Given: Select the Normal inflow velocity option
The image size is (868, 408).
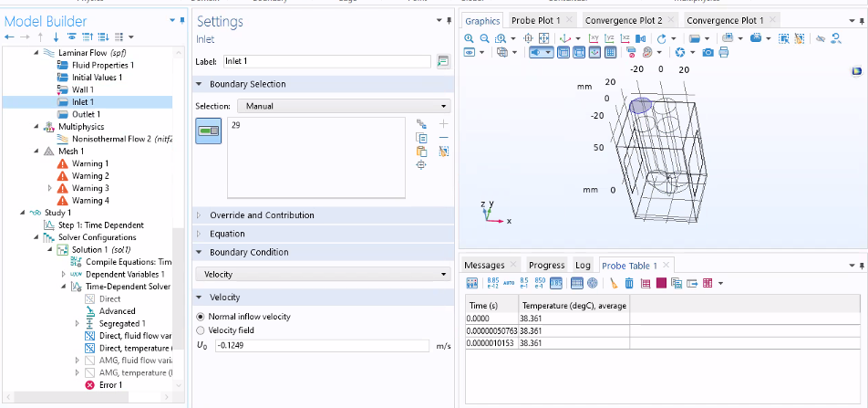Looking at the screenshot, I should pyautogui.click(x=201, y=316).
